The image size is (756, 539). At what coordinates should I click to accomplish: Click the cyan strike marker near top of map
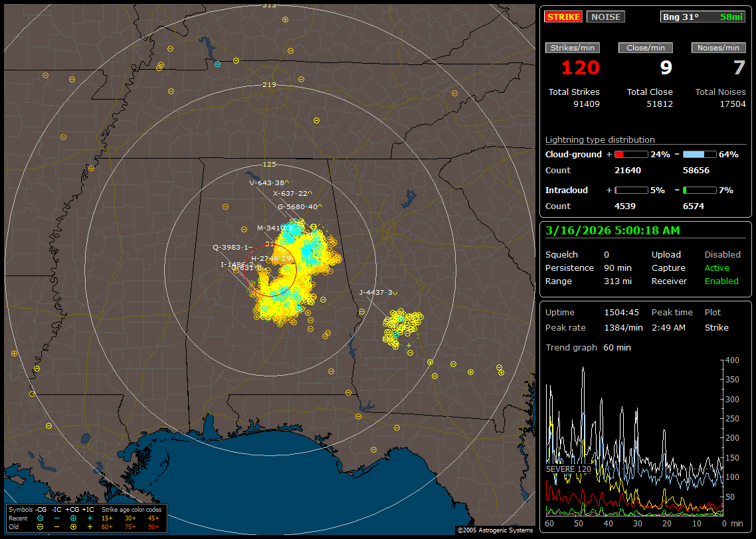click(217, 64)
